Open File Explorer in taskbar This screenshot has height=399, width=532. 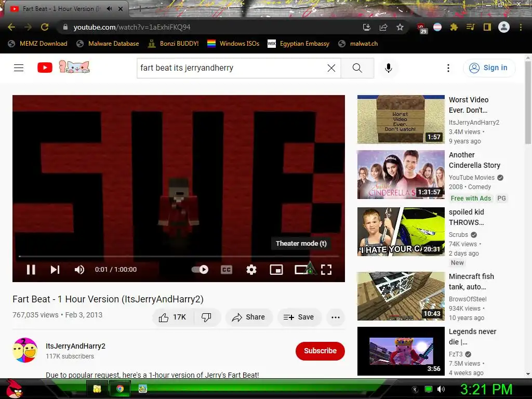coord(97,389)
